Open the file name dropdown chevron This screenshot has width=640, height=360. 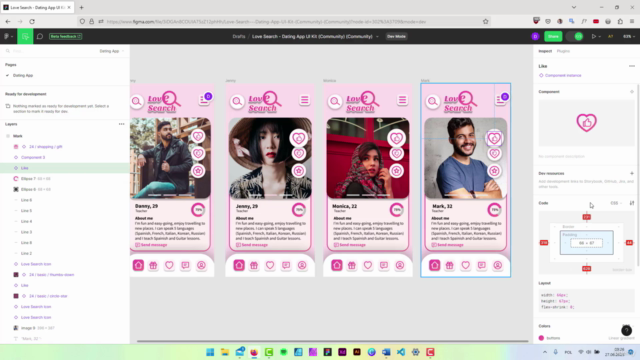pos(377,36)
